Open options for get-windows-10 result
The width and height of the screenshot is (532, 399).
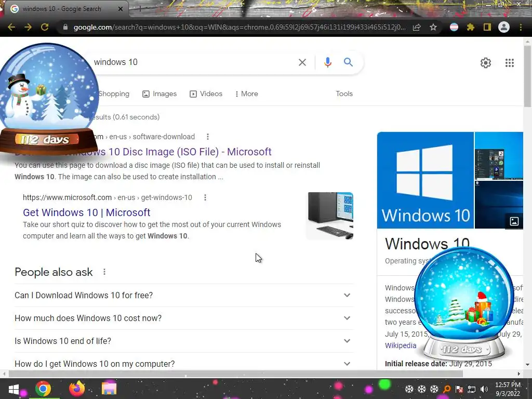[x=205, y=197]
